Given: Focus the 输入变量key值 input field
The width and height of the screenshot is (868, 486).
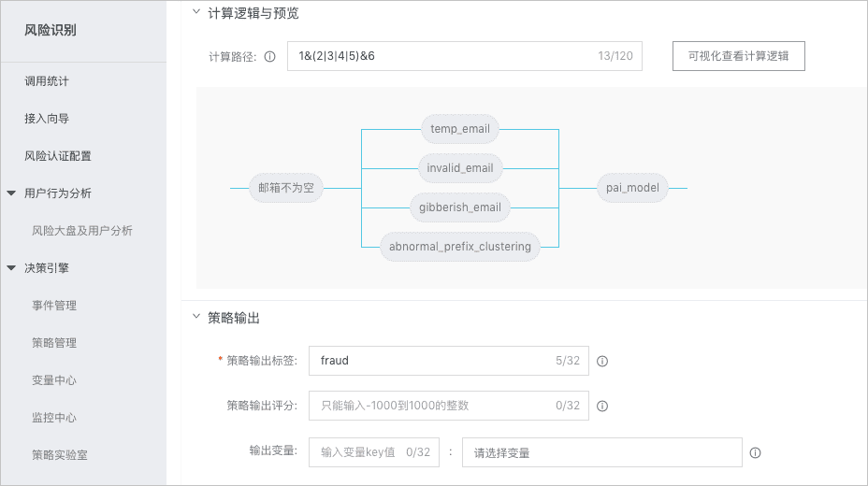Looking at the screenshot, I should (x=373, y=452).
